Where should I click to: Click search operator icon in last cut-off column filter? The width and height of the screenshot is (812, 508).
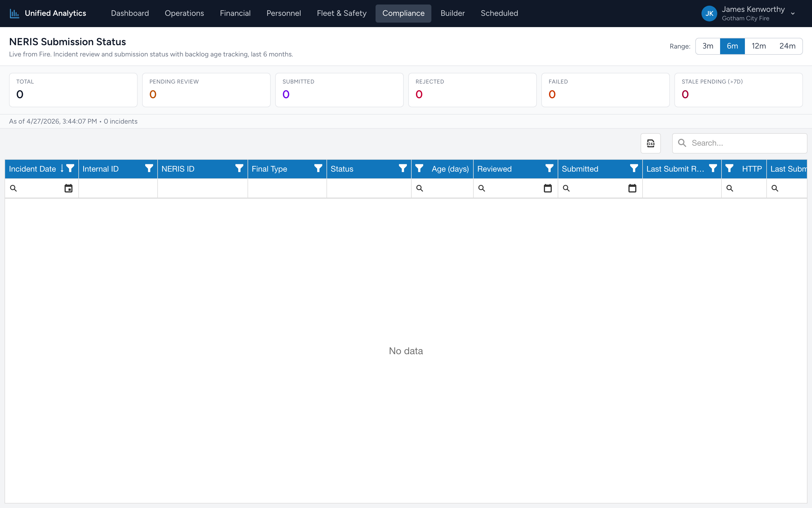tap(775, 188)
